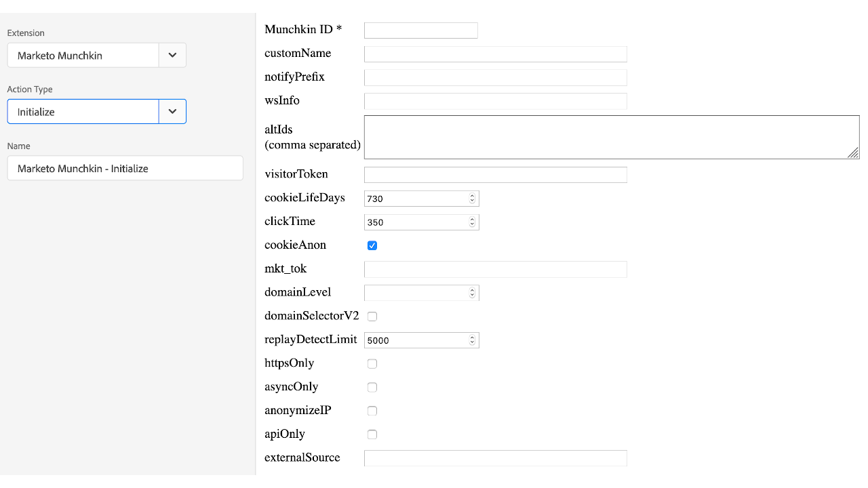Focus the Munchkin ID input field
Image resolution: width=868 pixels, height=488 pixels.
coord(421,30)
